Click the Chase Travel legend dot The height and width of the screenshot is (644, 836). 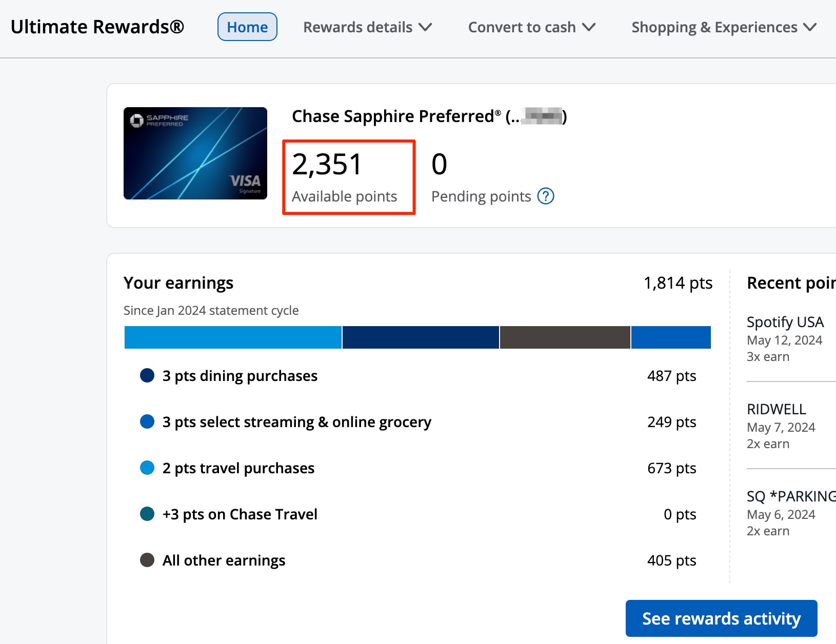[x=147, y=514]
